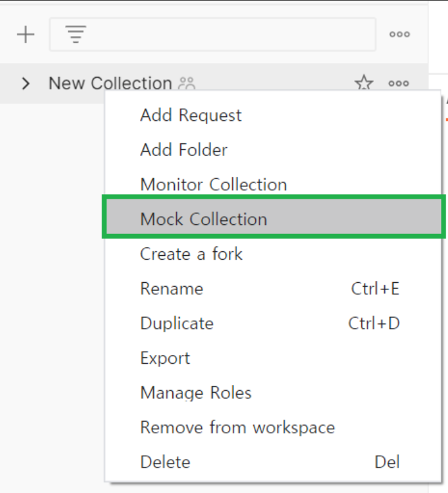448x493 pixels.
Task: Open the sidebar top three-dots options menu
Action: (x=400, y=34)
